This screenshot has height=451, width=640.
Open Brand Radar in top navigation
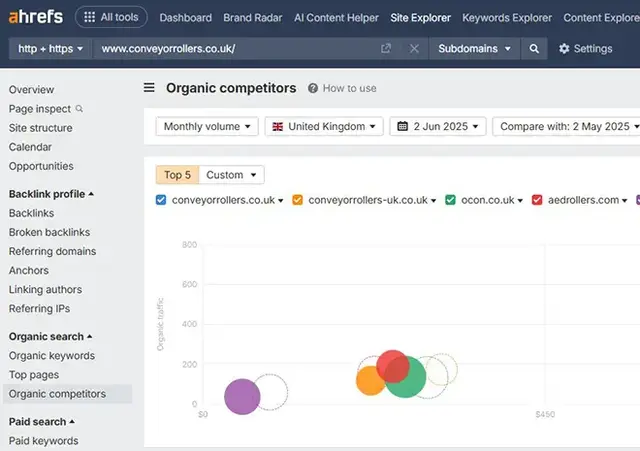(x=253, y=18)
